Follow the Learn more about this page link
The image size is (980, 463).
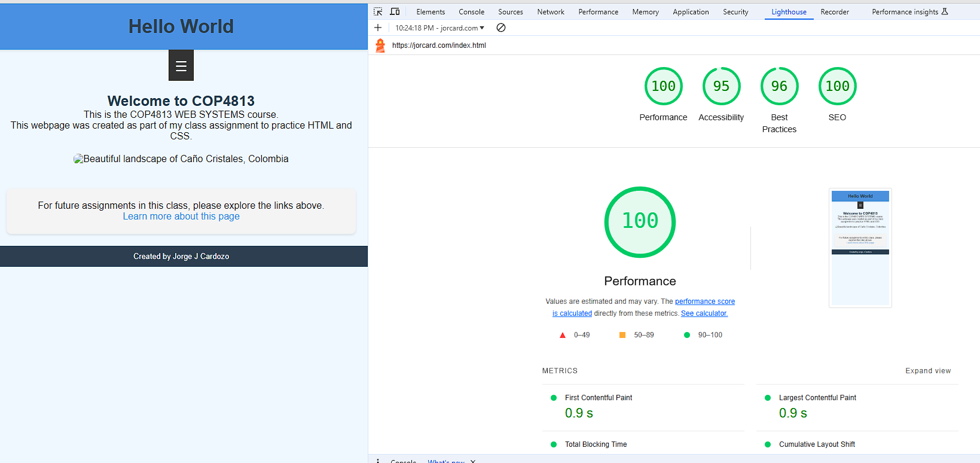coord(181,217)
